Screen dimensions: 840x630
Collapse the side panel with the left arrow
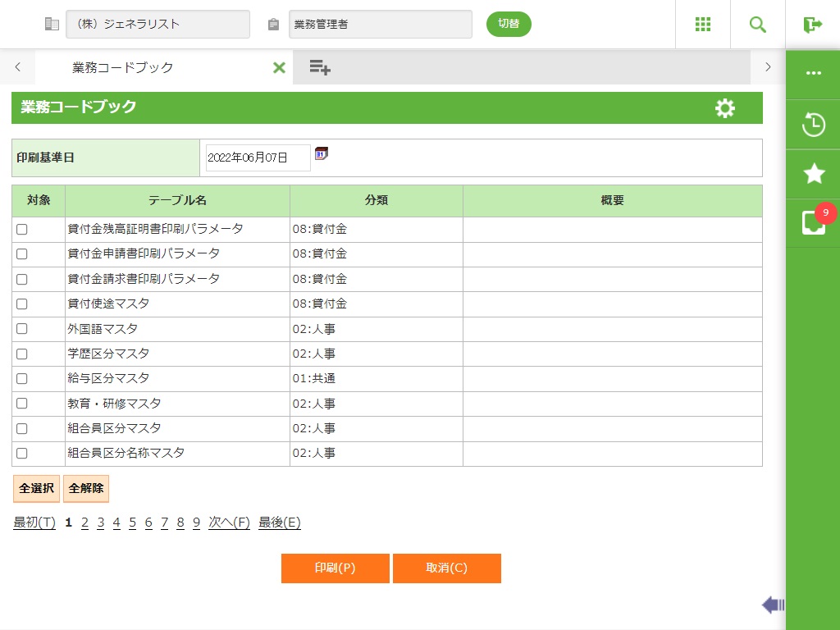pos(772,605)
